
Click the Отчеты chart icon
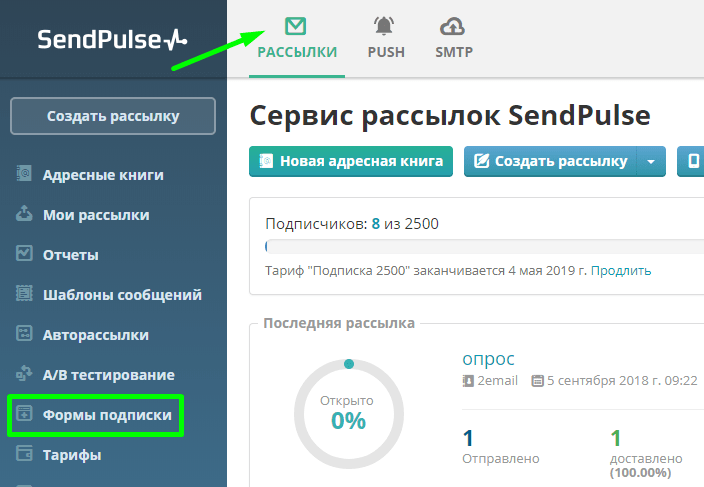point(24,253)
